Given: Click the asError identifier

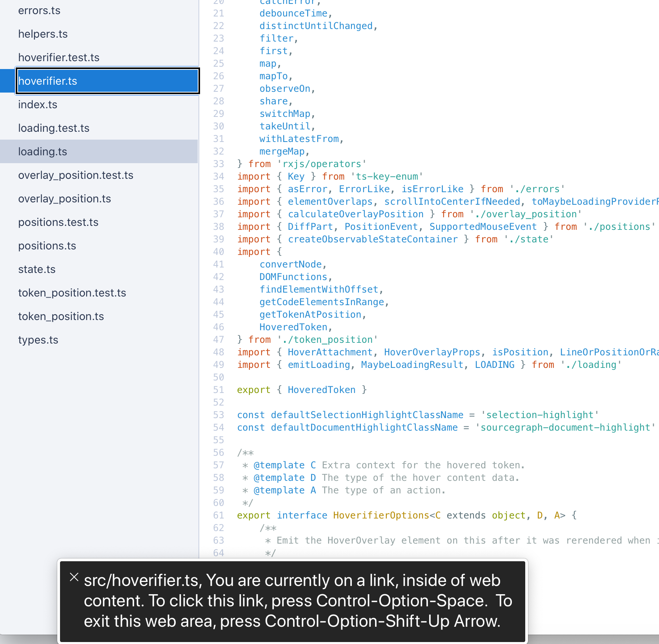Looking at the screenshot, I should pos(308,189).
